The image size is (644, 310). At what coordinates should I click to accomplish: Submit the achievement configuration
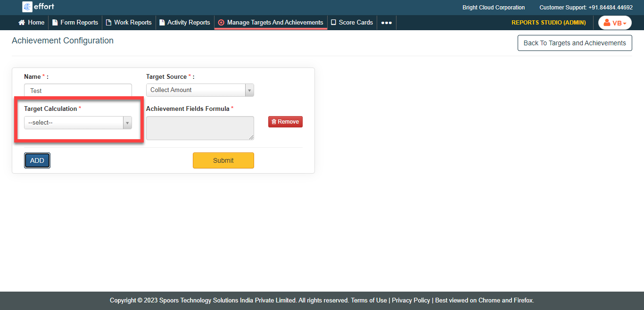point(223,160)
